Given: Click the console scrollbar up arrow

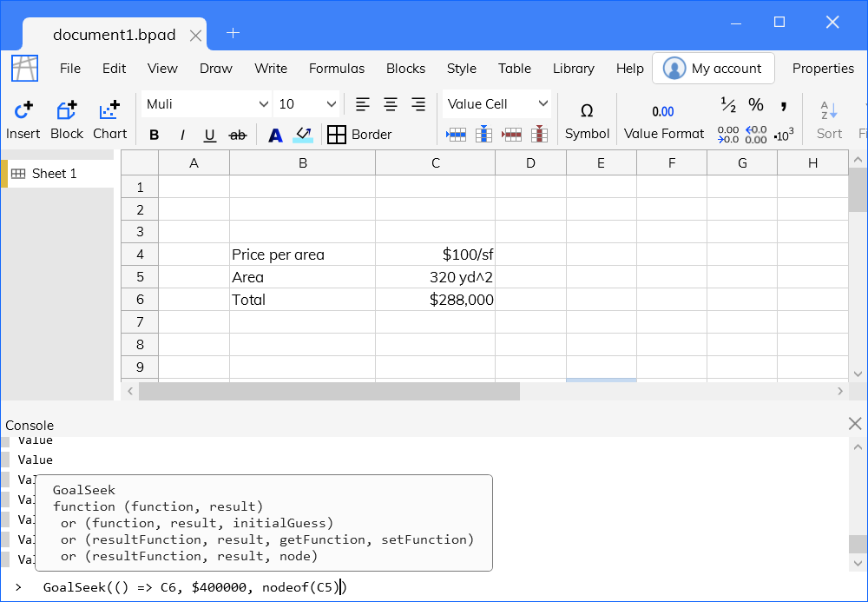Looking at the screenshot, I should (x=858, y=447).
